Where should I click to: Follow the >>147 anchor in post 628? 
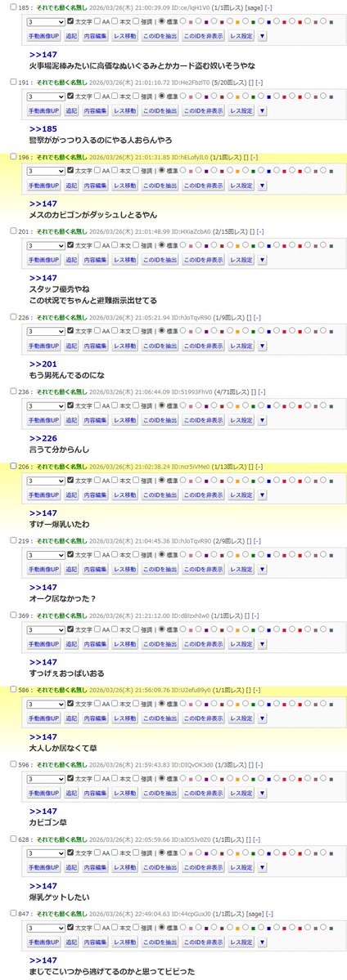[43, 886]
